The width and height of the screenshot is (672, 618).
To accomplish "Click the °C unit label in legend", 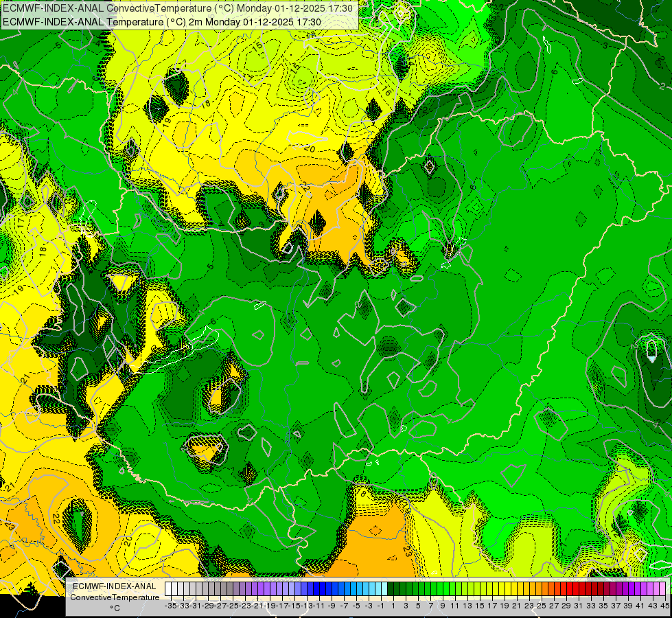I will tap(115, 608).
